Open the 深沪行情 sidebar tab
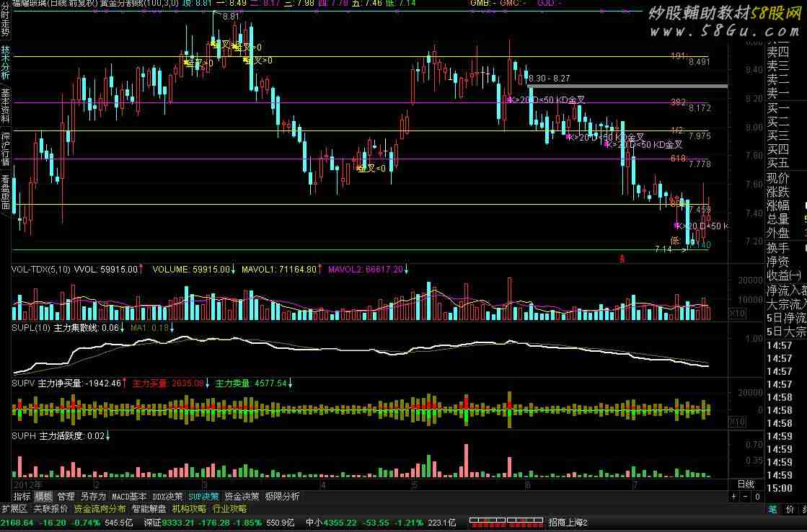807x532 pixels. pyautogui.click(x=5, y=149)
